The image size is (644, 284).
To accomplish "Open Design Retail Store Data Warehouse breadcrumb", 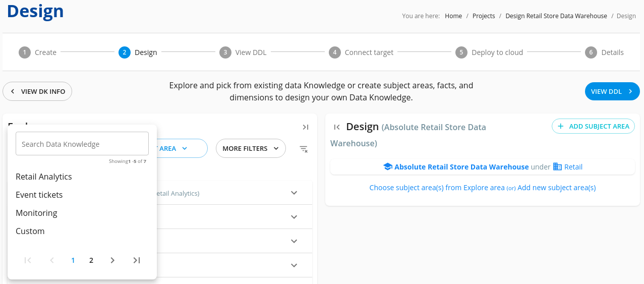I will click(x=556, y=16).
